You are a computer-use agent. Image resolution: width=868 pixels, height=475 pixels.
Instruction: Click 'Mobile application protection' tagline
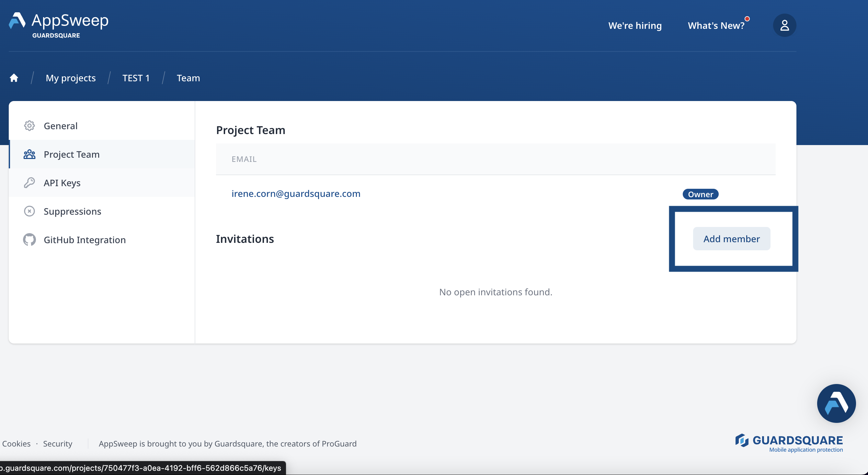(x=806, y=450)
